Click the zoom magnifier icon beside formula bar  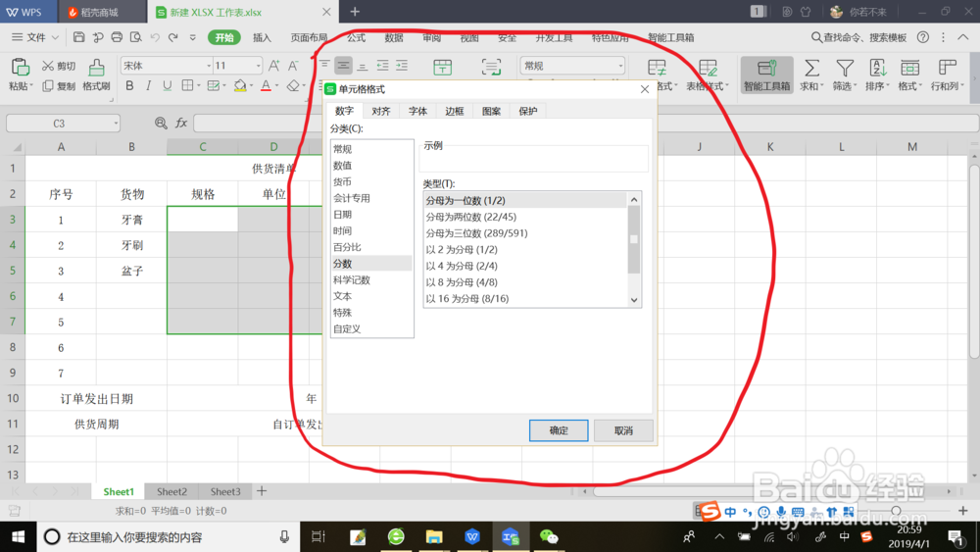(161, 124)
